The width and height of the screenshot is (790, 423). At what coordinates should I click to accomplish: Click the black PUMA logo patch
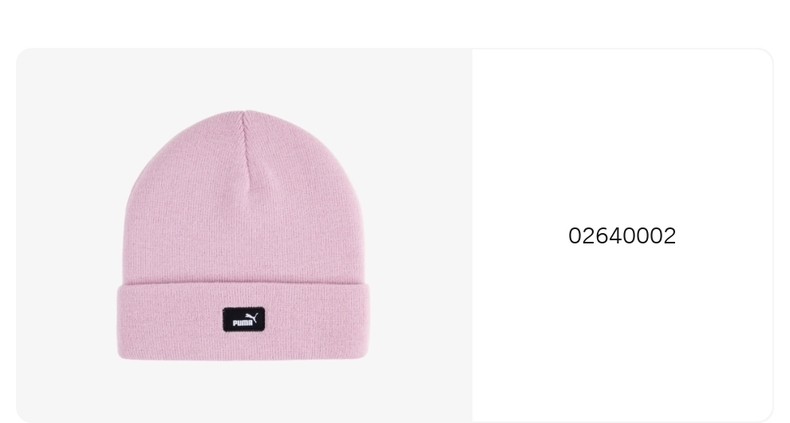coord(244,319)
